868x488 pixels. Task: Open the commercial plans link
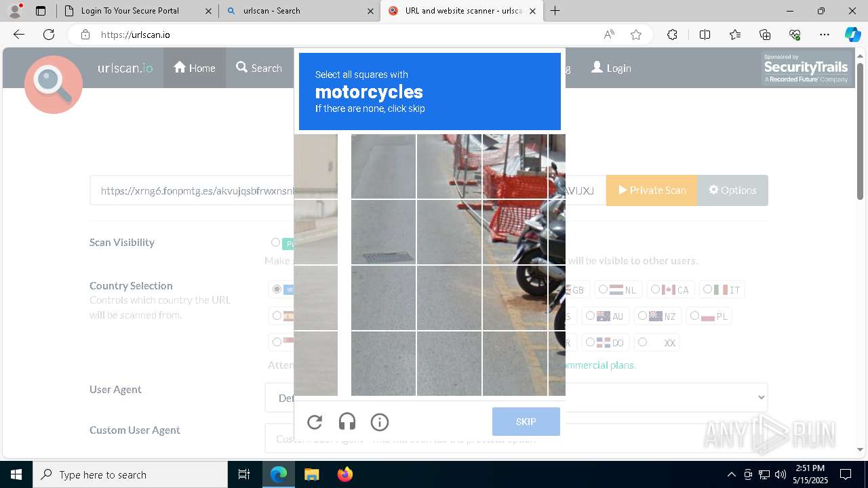pos(599,365)
